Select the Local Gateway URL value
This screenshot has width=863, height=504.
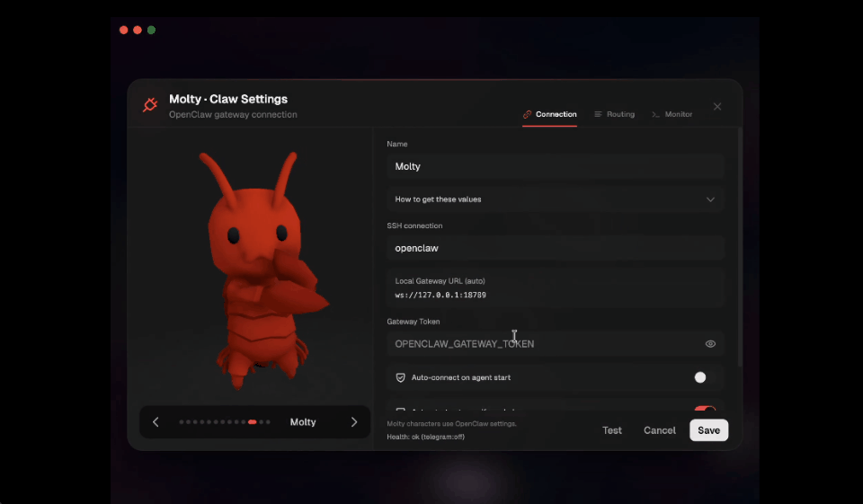(440, 296)
